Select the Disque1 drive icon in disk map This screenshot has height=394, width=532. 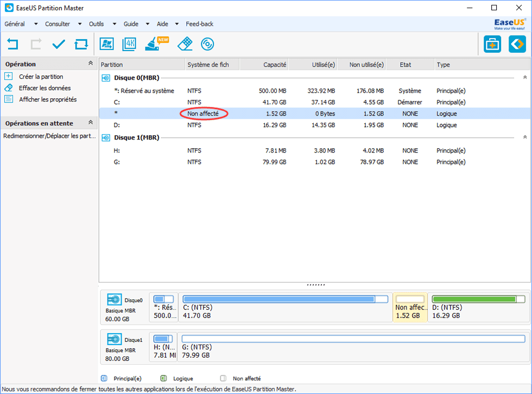click(x=115, y=339)
